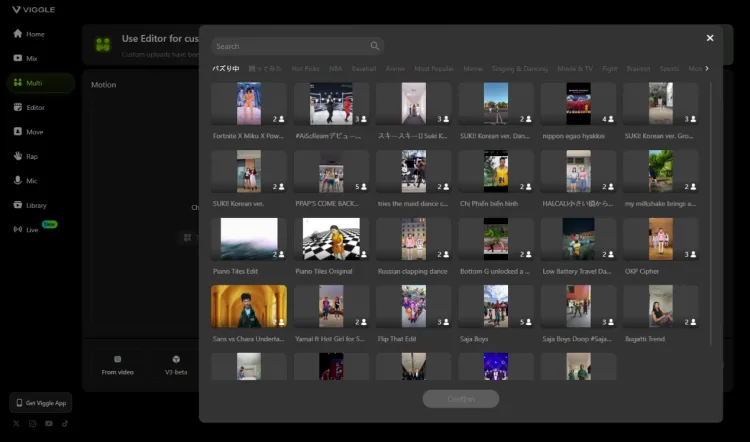Switch to the Hot Picks tab
The image size is (750, 442).
(x=305, y=69)
